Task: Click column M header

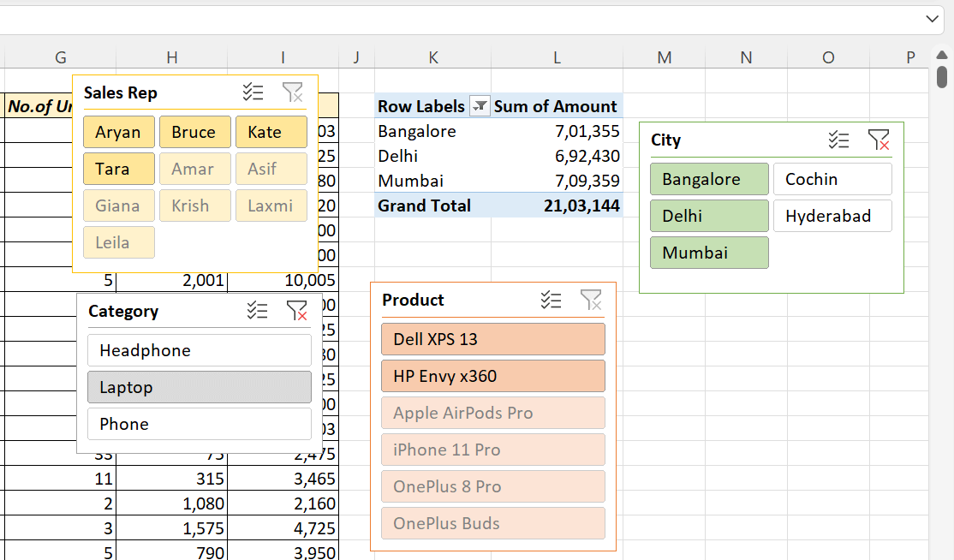Action: pos(665,57)
